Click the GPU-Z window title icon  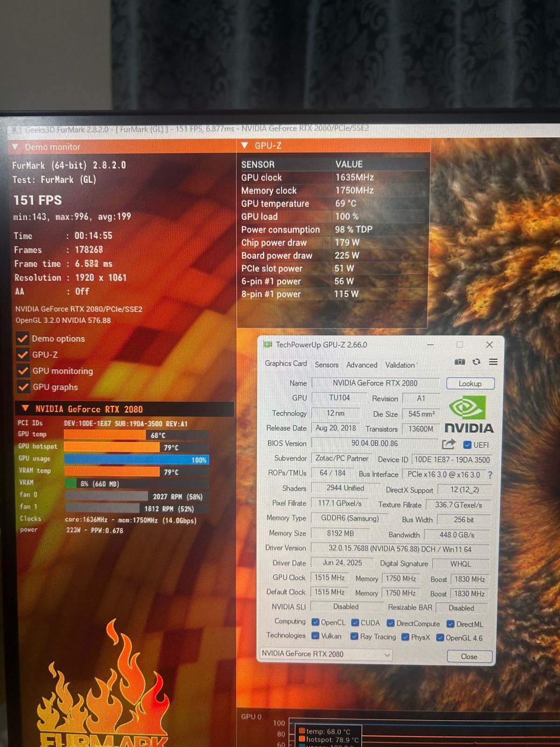(x=268, y=345)
